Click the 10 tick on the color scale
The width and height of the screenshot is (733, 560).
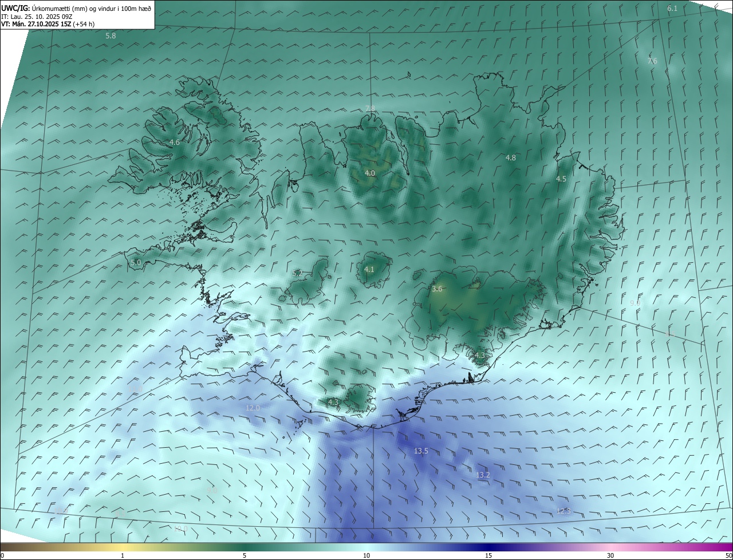coord(366,555)
